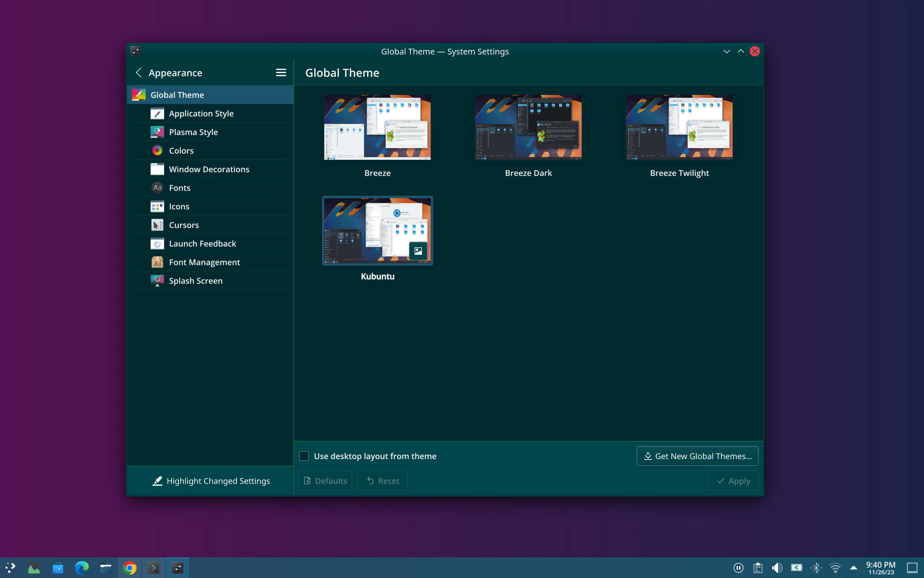
Task: Click the Font Management sidebar icon
Action: click(157, 262)
